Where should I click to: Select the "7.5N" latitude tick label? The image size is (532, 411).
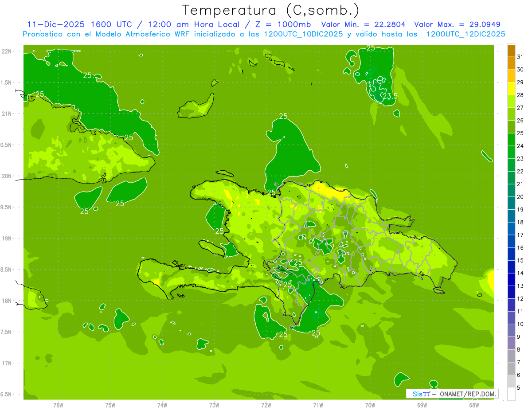pyautogui.click(x=7, y=332)
